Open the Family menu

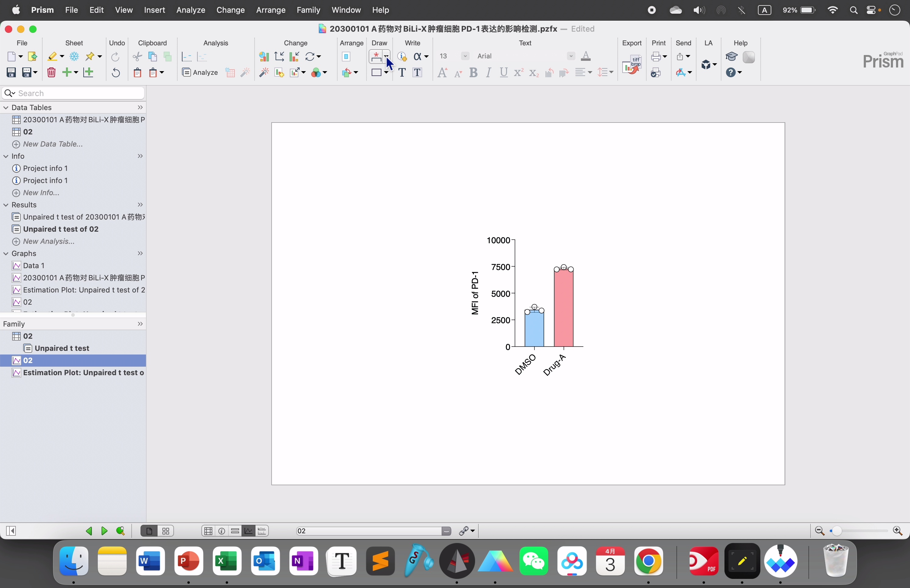[308, 10]
